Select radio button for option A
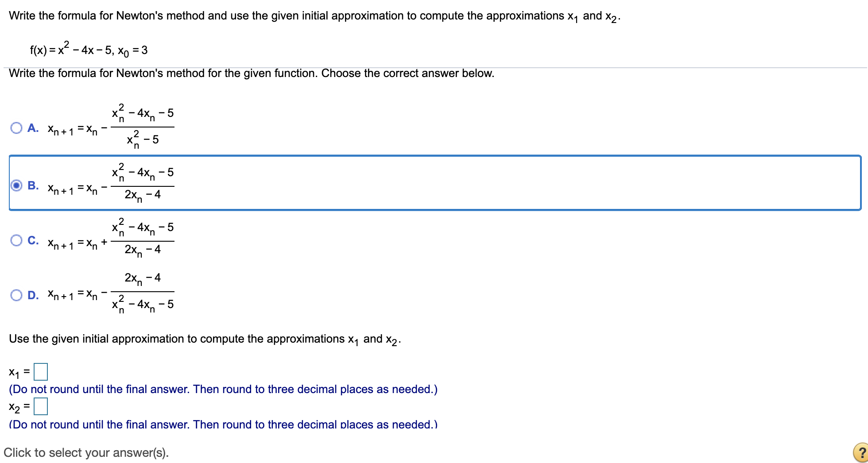 tap(16, 128)
